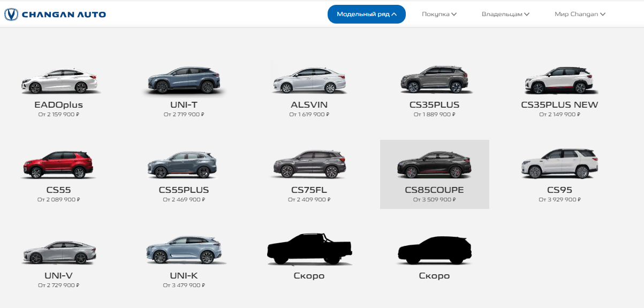
Task: Pick the red CS55 car image
Action: click(59, 165)
